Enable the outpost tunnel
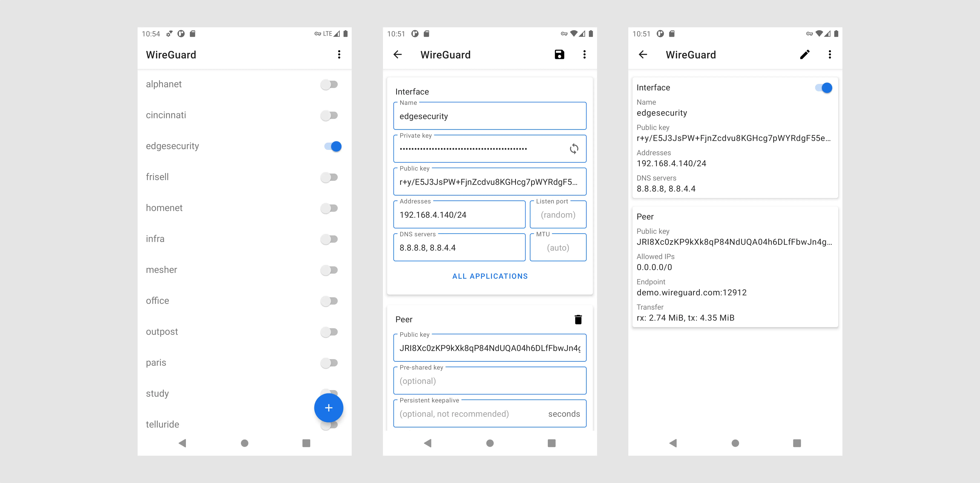The width and height of the screenshot is (980, 483). click(329, 332)
